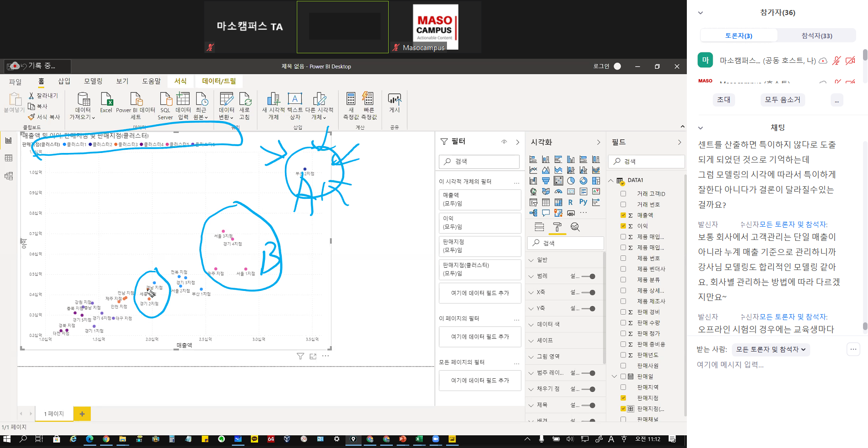Click the SQL Server icon in ribbon
The width and height of the screenshot is (868, 448).
click(165, 105)
